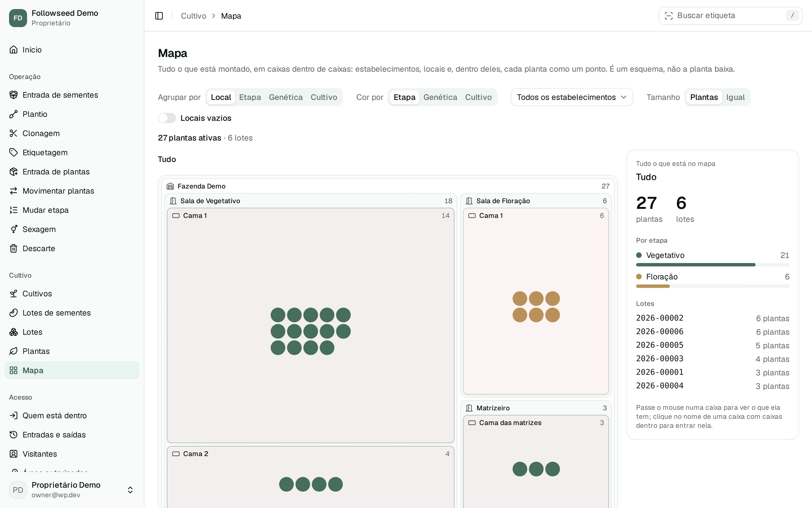Open Todos os estabelecimentos dropdown

point(572,97)
